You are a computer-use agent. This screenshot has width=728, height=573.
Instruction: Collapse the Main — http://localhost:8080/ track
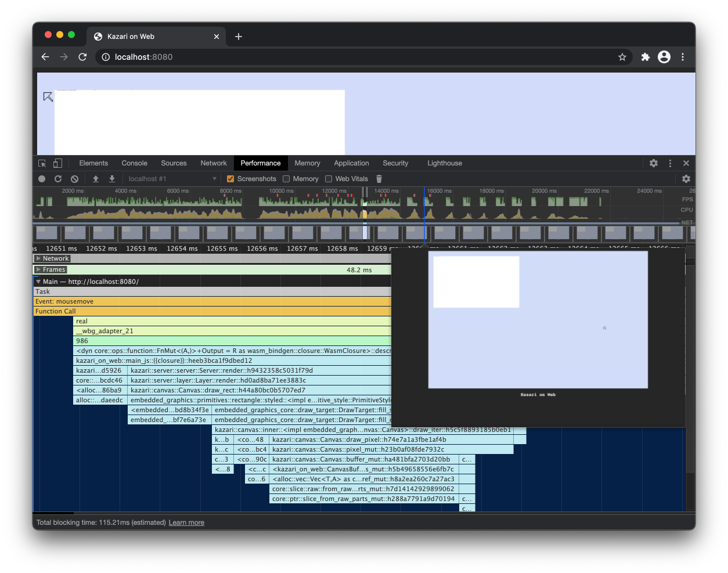38,281
